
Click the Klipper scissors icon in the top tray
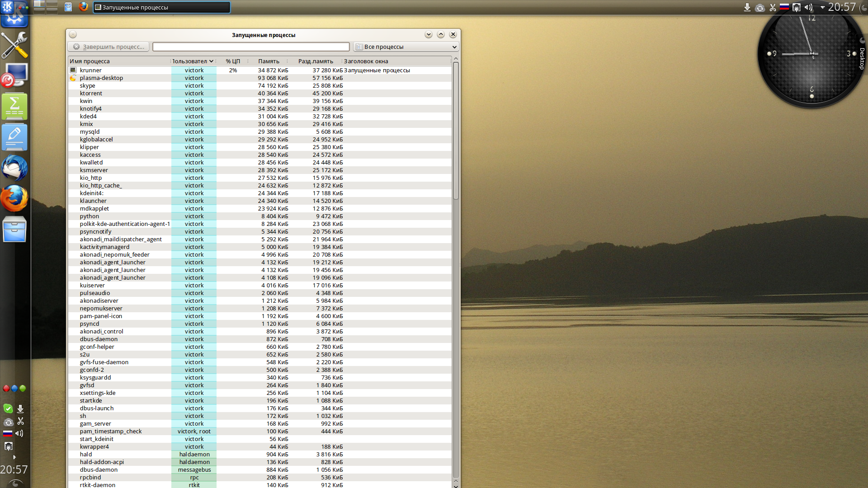tap(773, 7)
